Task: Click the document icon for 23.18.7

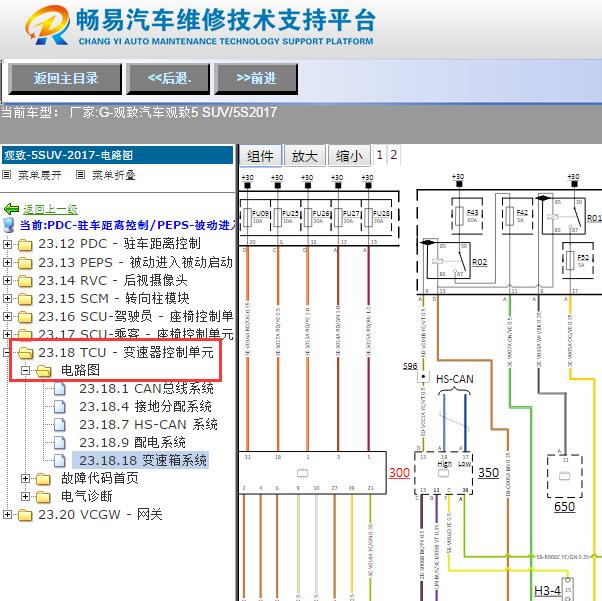Action: click(x=60, y=424)
